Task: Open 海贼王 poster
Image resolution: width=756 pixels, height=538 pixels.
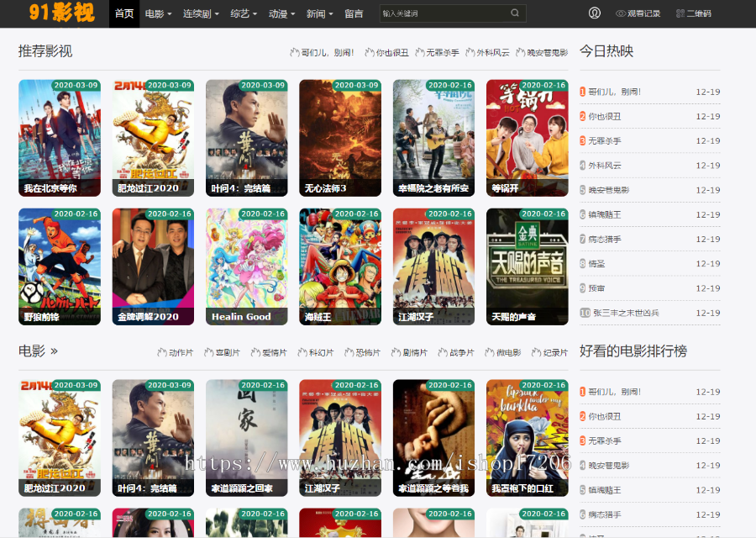Action: pyautogui.click(x=340, y=266)
